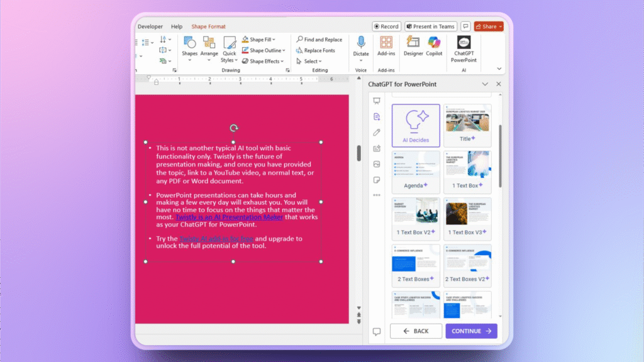644x362 pixels.
Task: Select the AI Decides layout option
Action: (x=415, y=124)
